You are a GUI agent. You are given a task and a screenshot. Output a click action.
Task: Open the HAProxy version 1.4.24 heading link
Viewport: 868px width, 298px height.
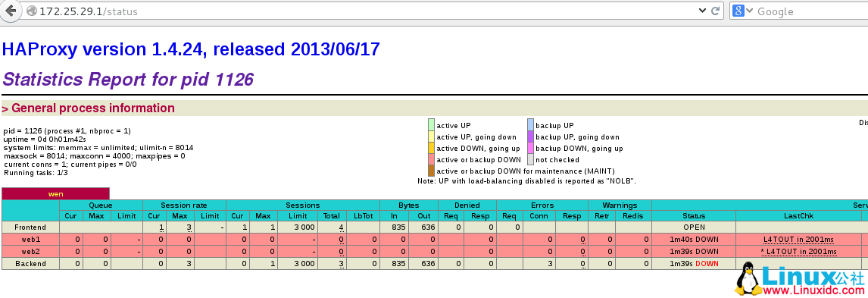[191, 49]
